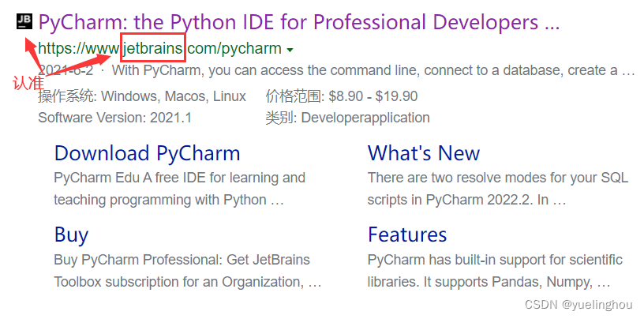Open the Features sitelink
Screen dimensions: 644x319
click(407, 235)
